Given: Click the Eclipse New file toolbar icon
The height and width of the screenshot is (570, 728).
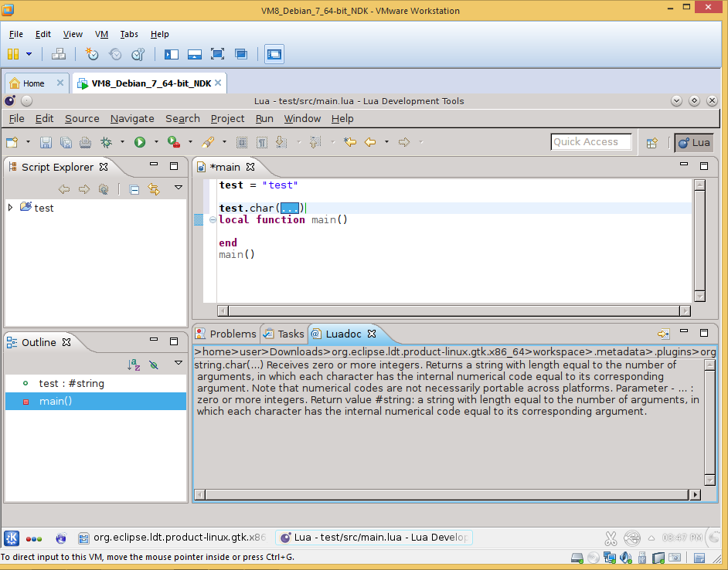Looking at the screenshot, I should 12,142.
